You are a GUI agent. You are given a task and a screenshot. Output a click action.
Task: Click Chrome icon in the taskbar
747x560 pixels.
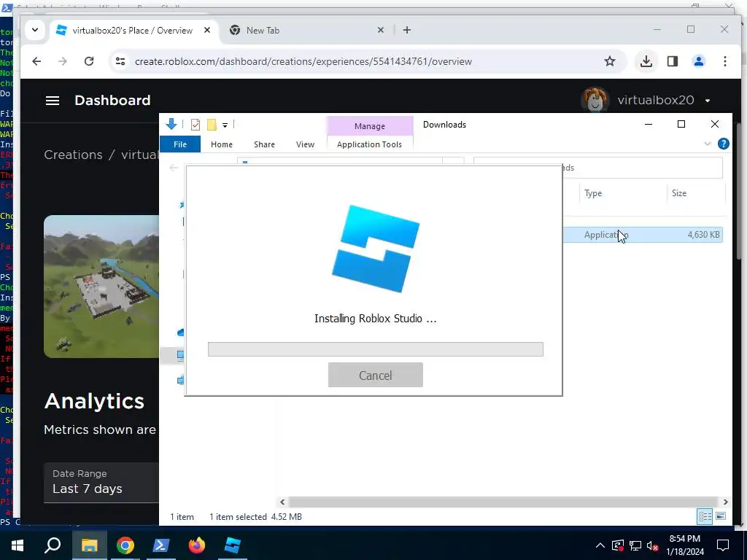click(125, 545)
